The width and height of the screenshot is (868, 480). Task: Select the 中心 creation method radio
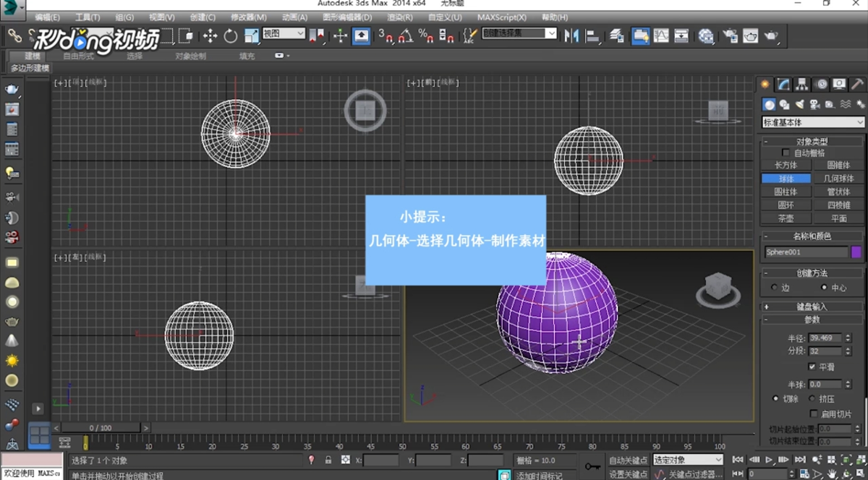(824, 288)
